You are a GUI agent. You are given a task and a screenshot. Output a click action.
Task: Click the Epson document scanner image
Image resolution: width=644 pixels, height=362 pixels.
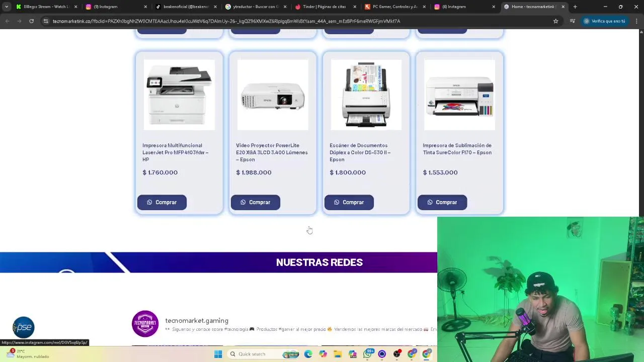(x=366, y=95)
